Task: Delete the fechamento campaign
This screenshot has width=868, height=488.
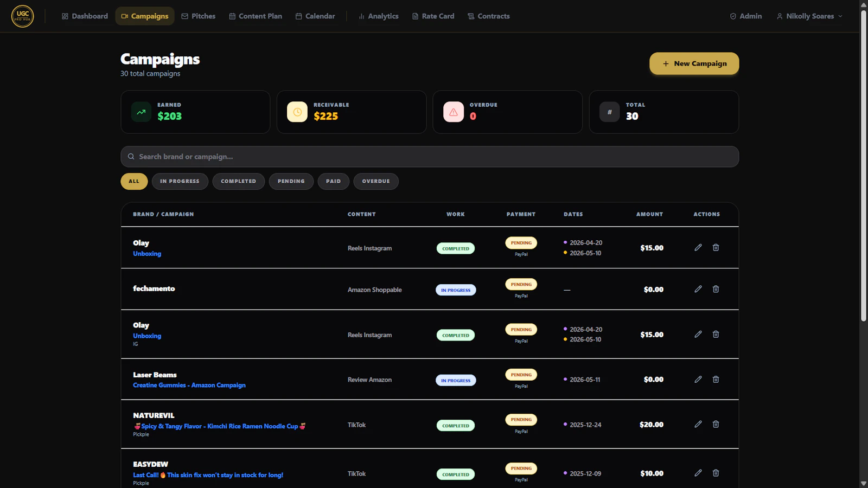Action: (716, 289)
